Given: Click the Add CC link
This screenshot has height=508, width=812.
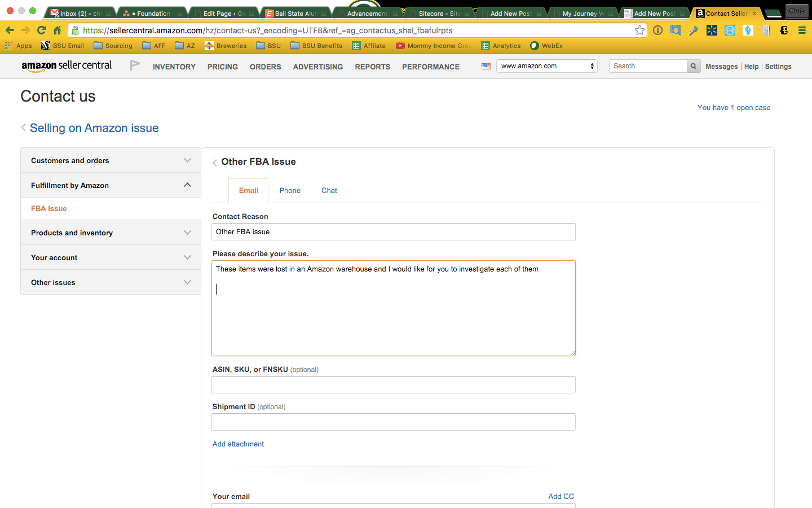Looking at the screenshot, I should [561, 497].
